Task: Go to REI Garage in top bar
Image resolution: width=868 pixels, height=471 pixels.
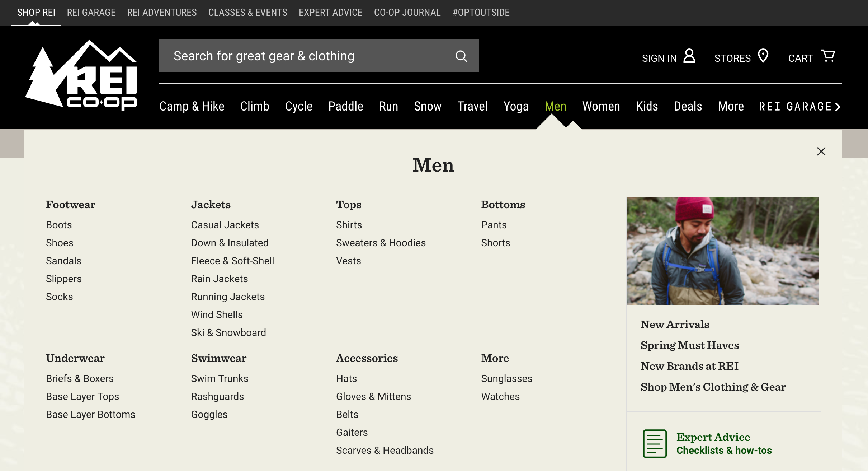Action: pyautogui.click(x=91, y=13)
